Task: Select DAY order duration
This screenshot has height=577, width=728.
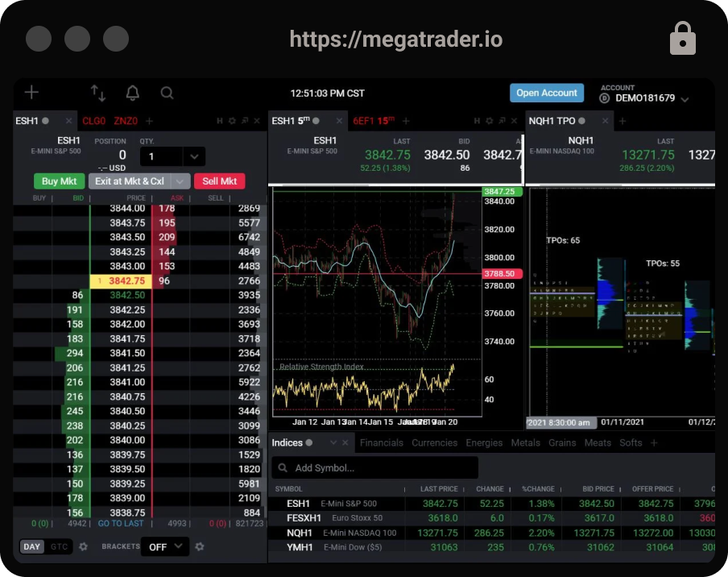Action: coord(32,546)
